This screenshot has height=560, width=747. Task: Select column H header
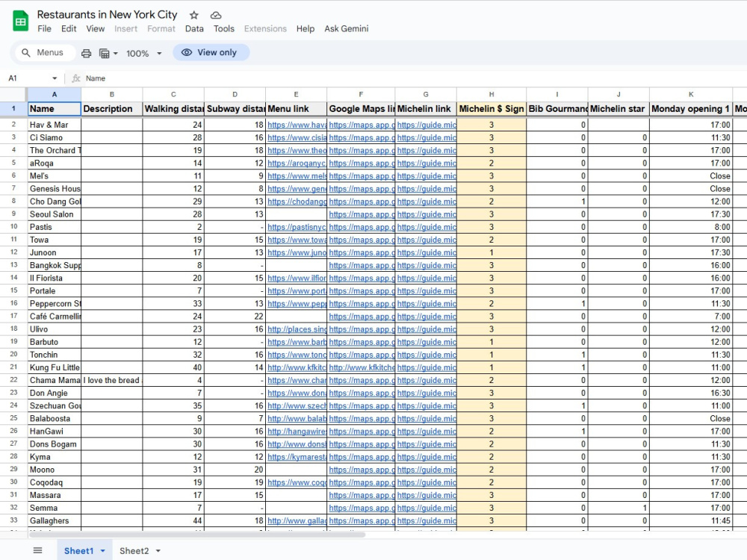pos(492,94)
